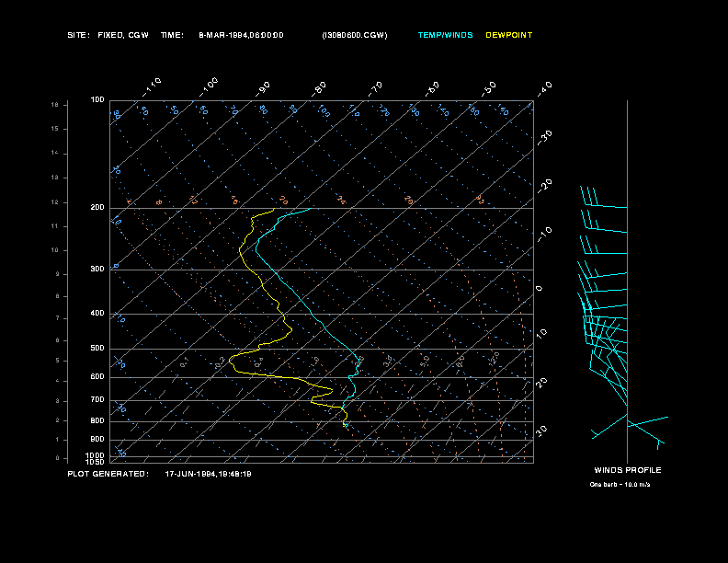
Task: Click the 100 pressure level label
Action: tap(97, 100)
